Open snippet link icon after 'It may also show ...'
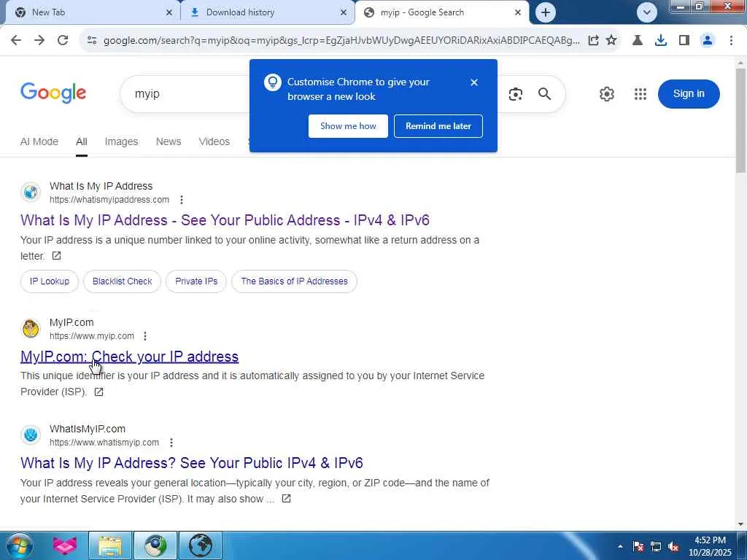 pos(286,499)
